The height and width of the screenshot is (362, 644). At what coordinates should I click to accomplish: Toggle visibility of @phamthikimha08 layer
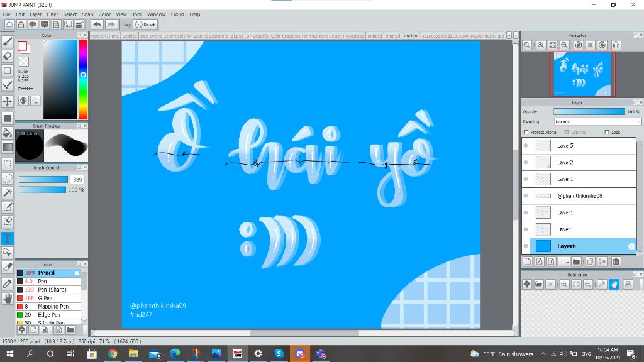526,196
